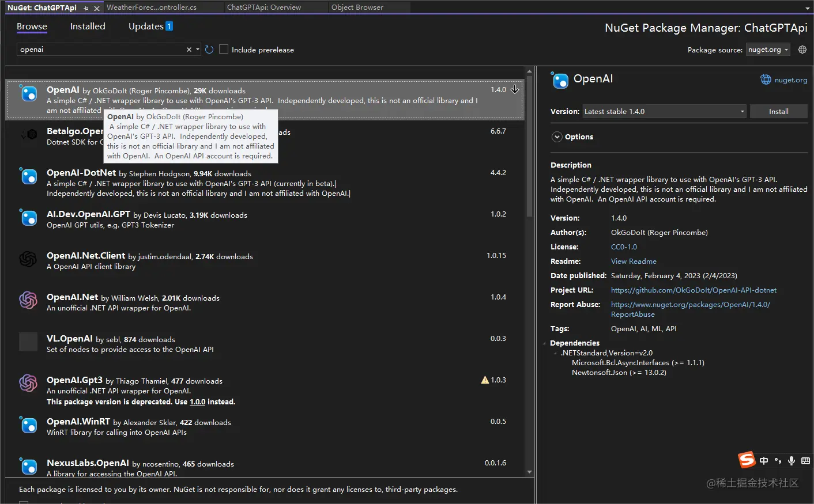Screen dimensions: 814x504
Task: Open the Package source dropdown
Action: [768, 50]
